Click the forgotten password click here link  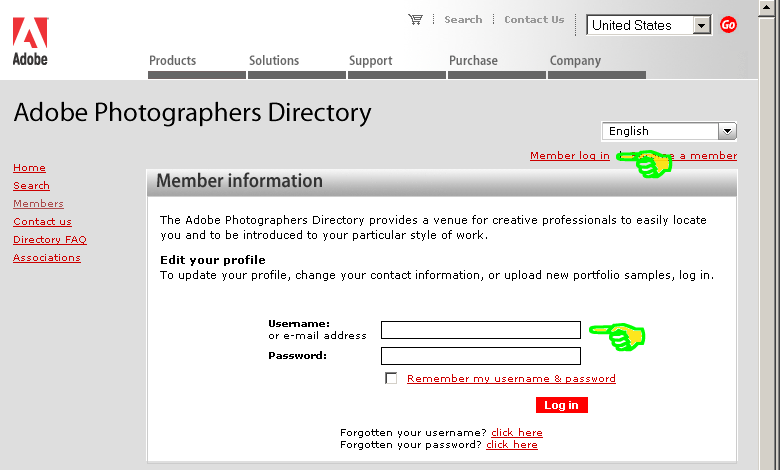(x=511, y=445)
